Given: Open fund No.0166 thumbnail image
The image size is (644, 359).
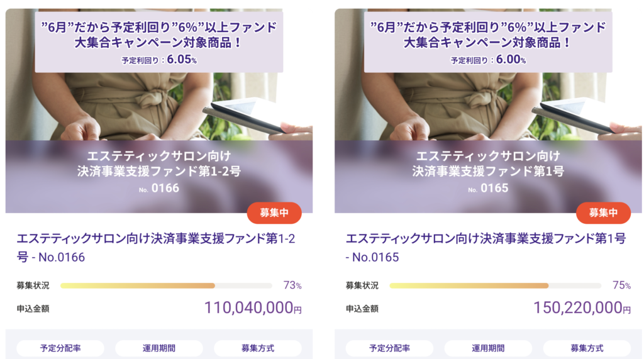Looking at the screenshot, I should 159,111.
